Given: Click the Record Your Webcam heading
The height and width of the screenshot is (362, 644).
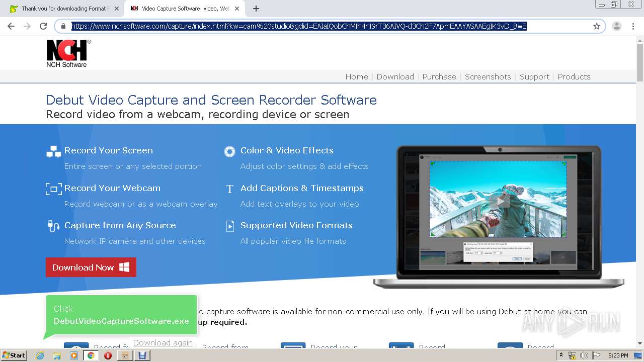Looking at the screenshot, I should 112,188.
